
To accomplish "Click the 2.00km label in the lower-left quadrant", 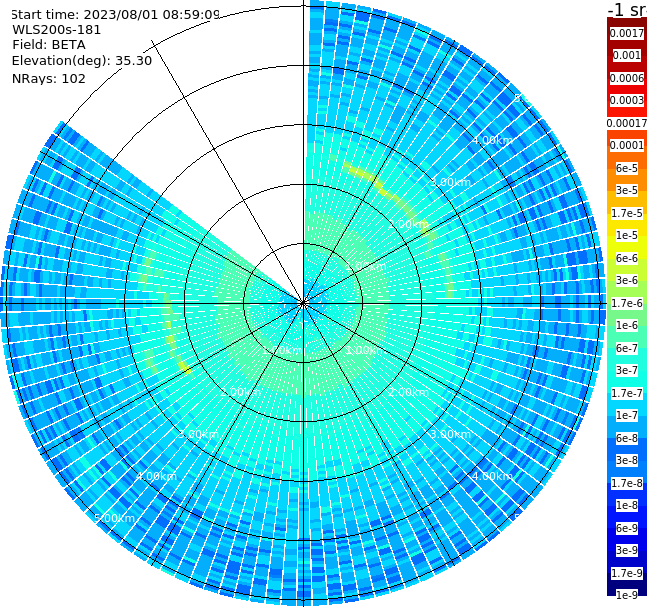I will 241,392.
